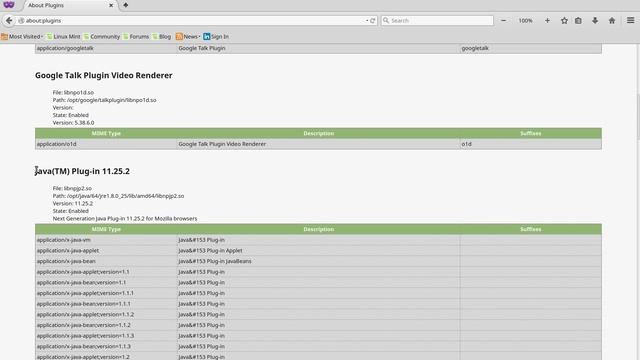
Task: Click the x-java-bean;version=1.1.3 cell
Action: pos(106,346)
